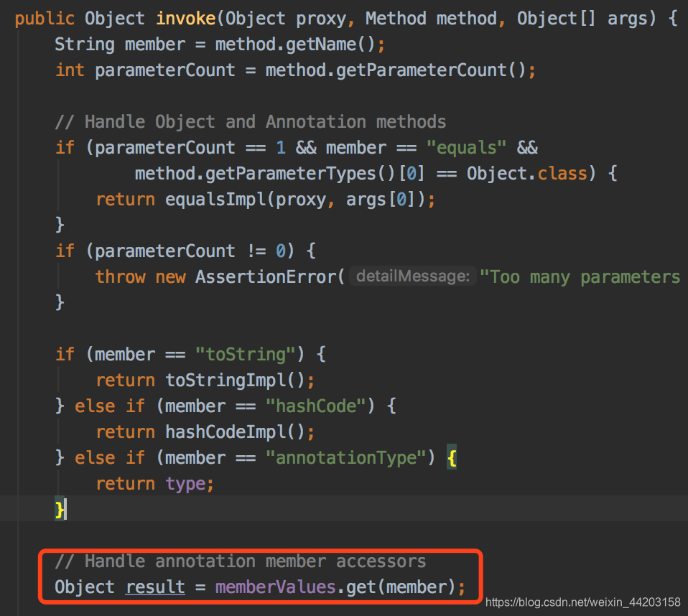This screenshot has width=688, height=616.
Task: Click memberValues field reference
Action: coord(275,587)
